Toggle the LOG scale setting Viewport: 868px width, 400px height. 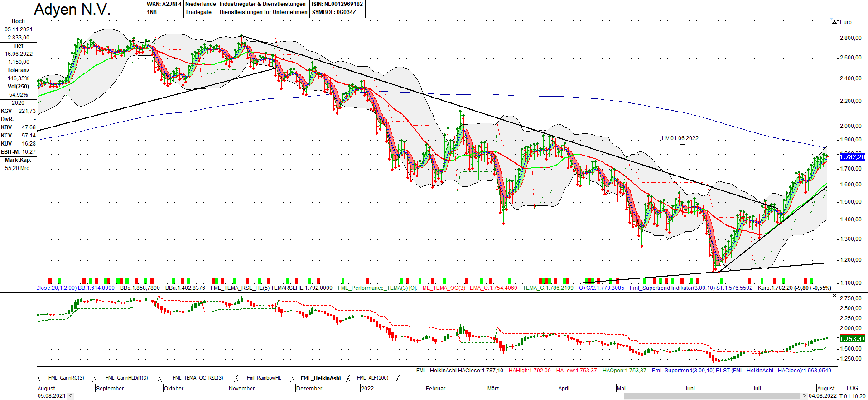(852, 388)
